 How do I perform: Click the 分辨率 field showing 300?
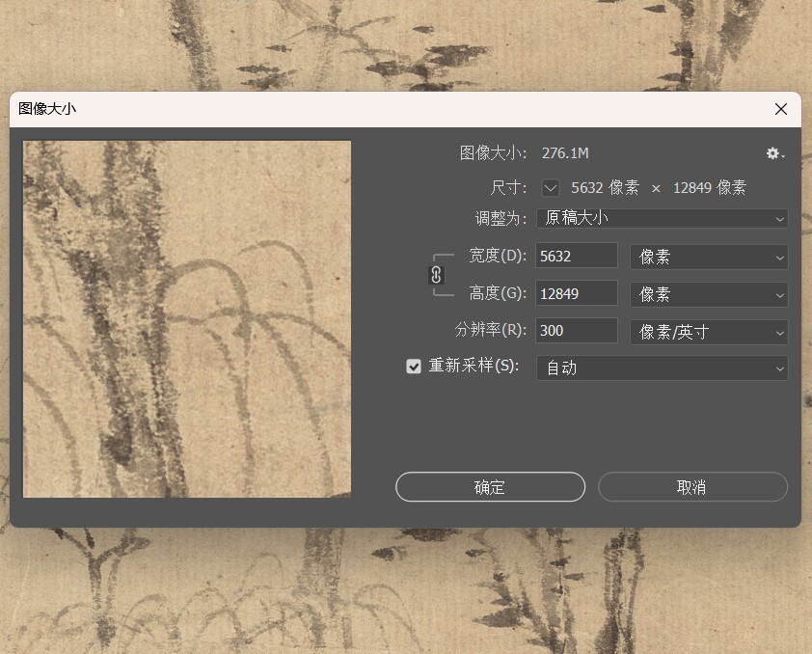click(x=577, y=330)
